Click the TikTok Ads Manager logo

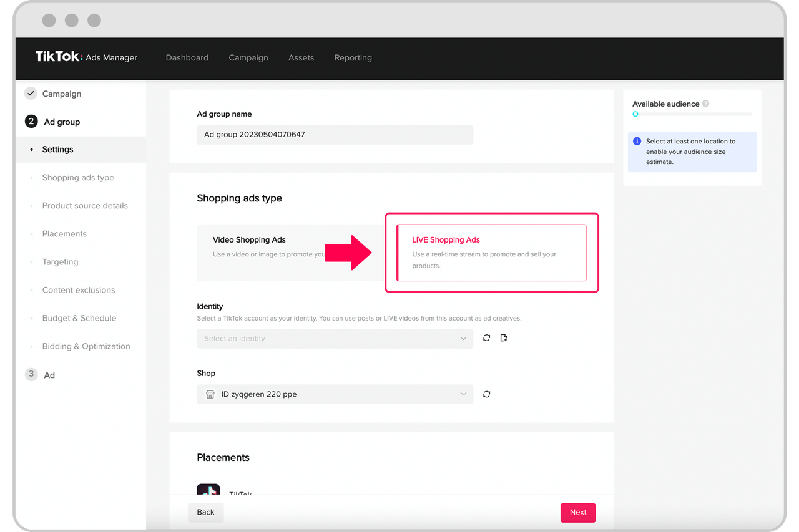[x=86, y=57]
